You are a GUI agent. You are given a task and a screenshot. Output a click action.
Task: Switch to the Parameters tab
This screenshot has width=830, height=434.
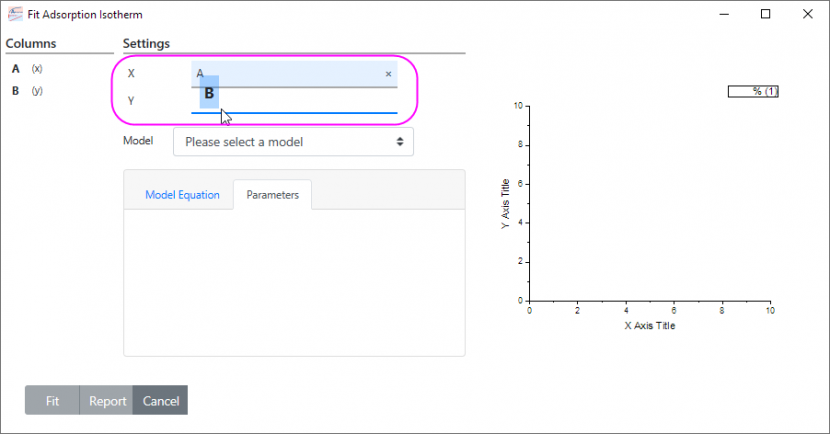click(272, 195)
